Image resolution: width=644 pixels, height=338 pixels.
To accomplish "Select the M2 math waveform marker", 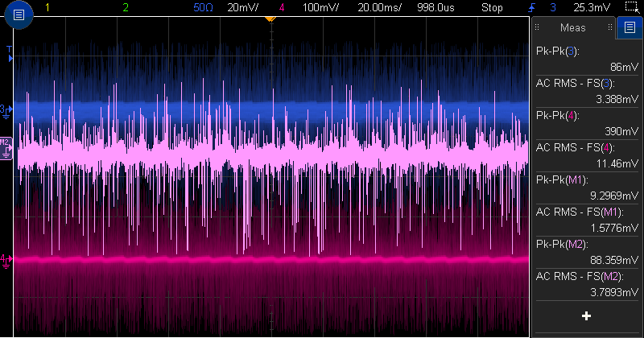I will click(x=6, y=149).
